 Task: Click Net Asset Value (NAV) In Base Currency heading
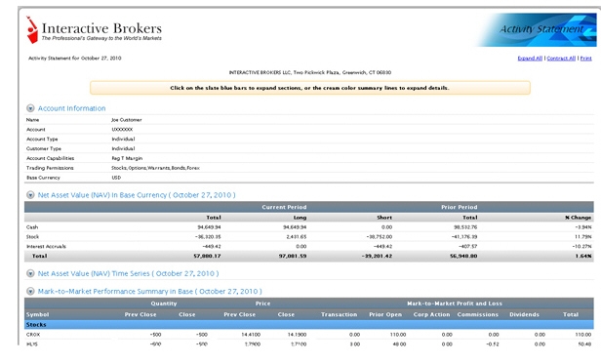click(137, 195)
